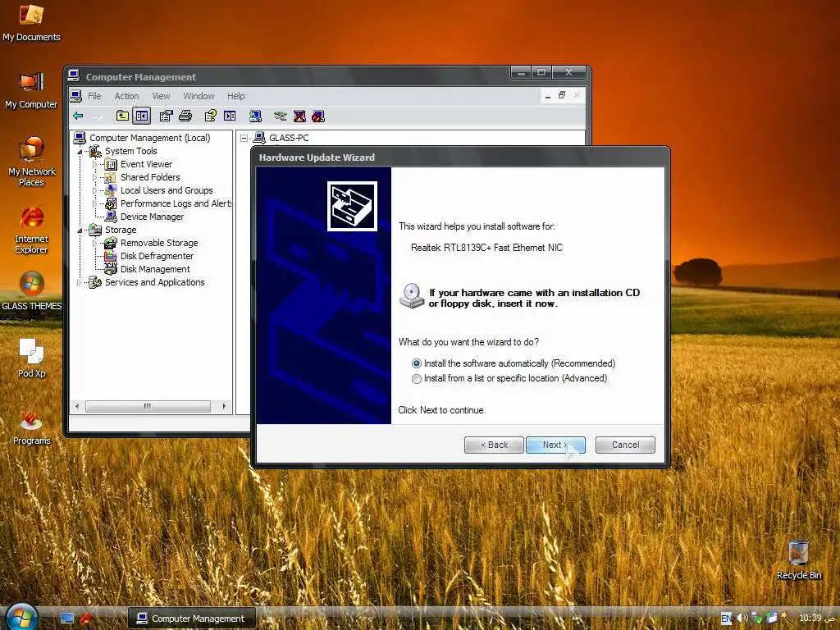Open the Help menu
The height and width of the screenshot is (630, 840).
tap(235, 96)
